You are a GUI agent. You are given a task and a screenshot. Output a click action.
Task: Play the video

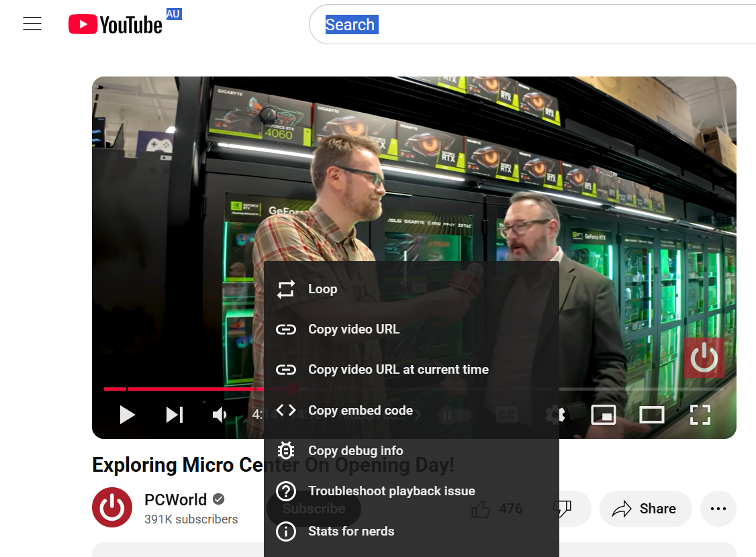click(127, 415)
